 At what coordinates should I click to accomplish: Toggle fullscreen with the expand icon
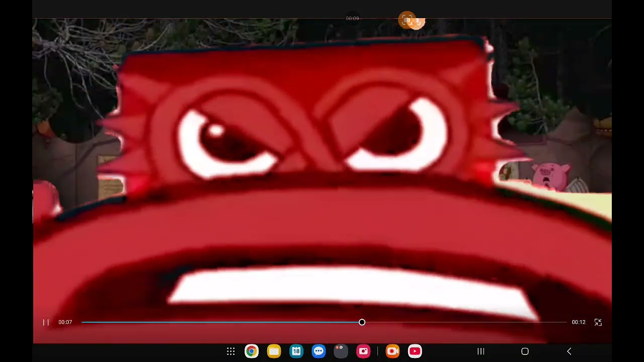coord(598,322)
